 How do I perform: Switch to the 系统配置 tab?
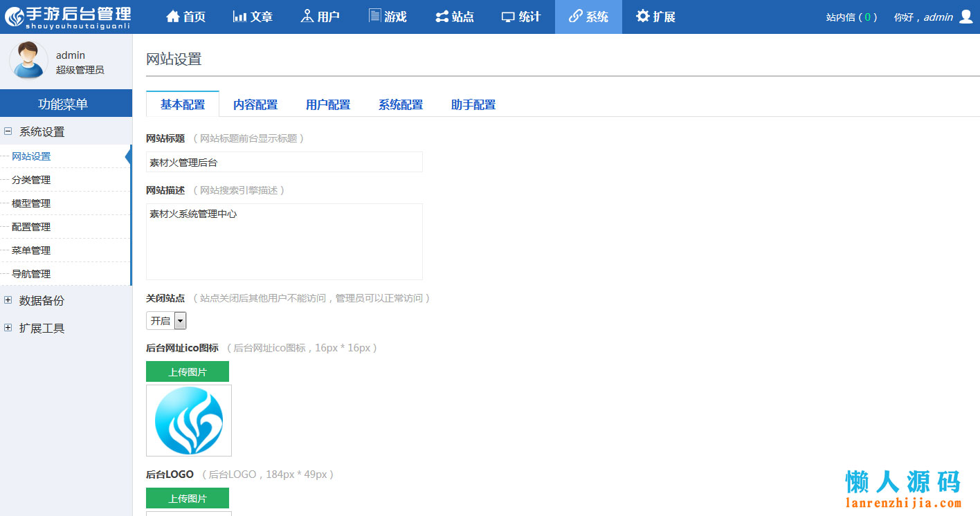point(401,104)
